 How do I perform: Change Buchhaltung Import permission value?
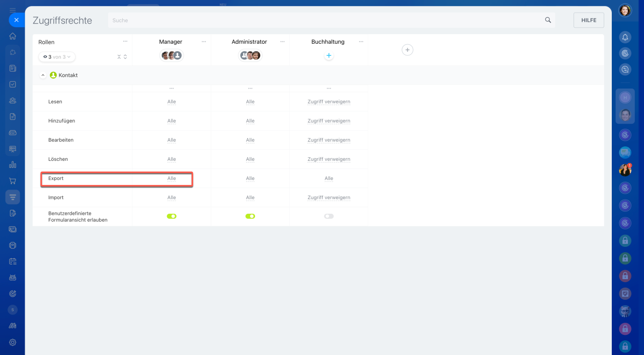coord(329,198)
